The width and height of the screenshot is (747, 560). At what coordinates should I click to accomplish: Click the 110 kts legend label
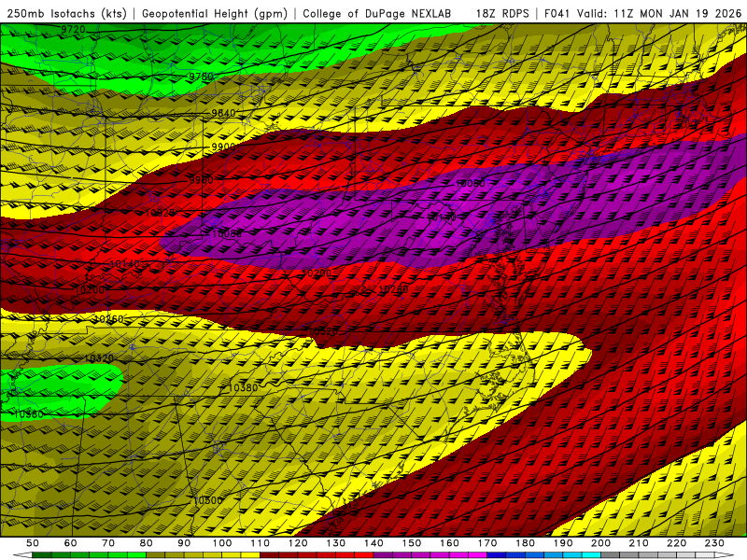[261, 543]
